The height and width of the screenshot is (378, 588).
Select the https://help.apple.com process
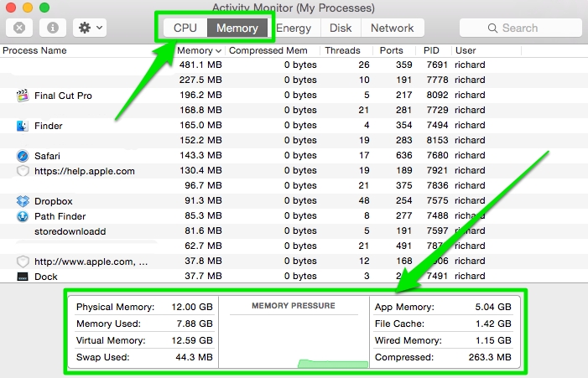(85, 171)
